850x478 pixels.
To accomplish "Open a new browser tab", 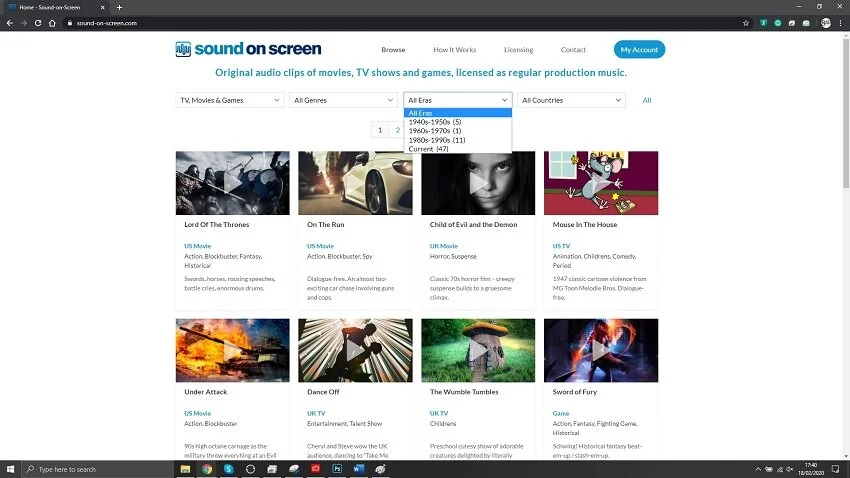I will 119,8.
